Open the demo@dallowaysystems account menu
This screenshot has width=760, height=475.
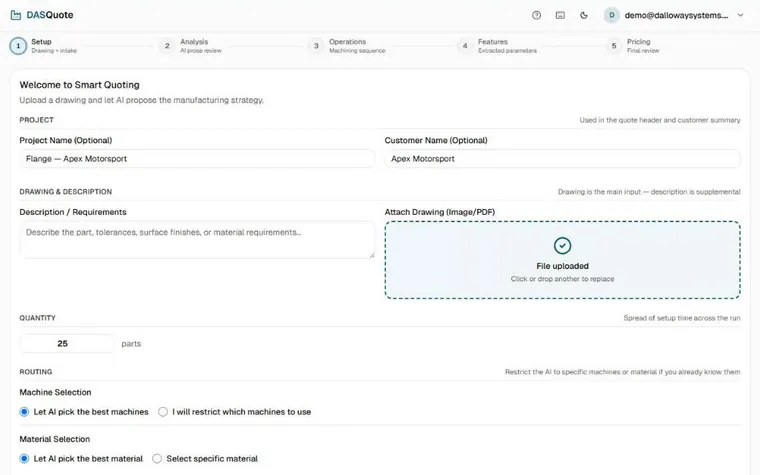pos(674,15)
